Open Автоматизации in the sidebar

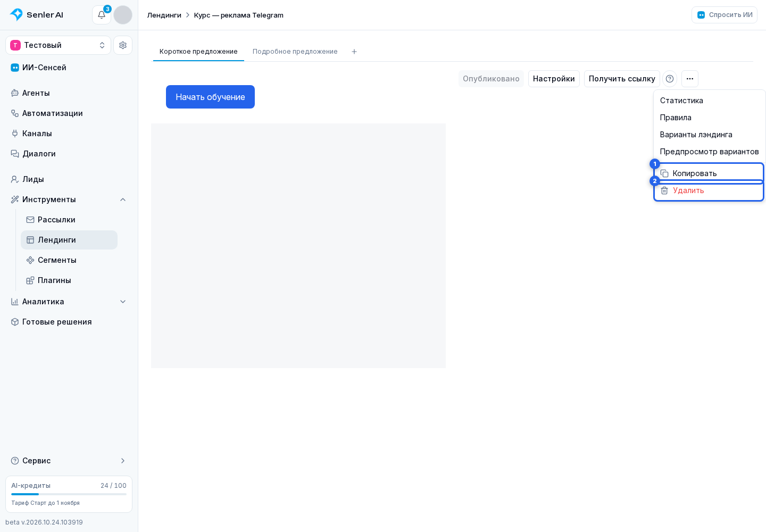(x=69, y=113)
